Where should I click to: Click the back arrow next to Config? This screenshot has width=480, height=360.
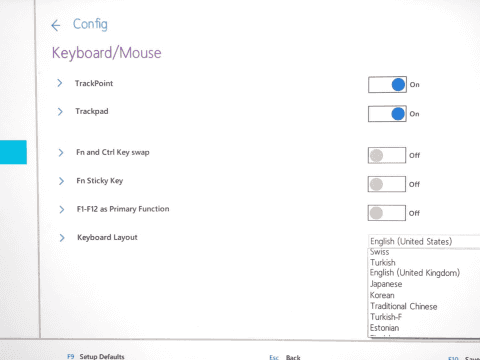click(x=56, y=25)
